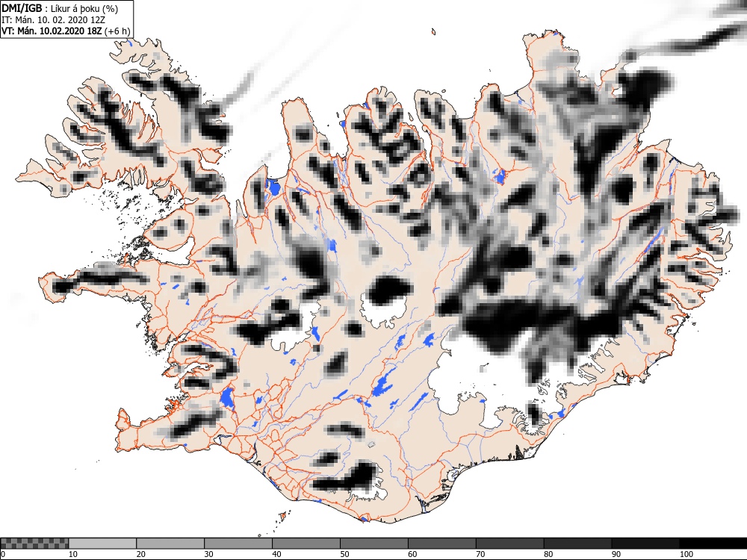
Task: Click the legend label '10'
Action: click(73, 554)
